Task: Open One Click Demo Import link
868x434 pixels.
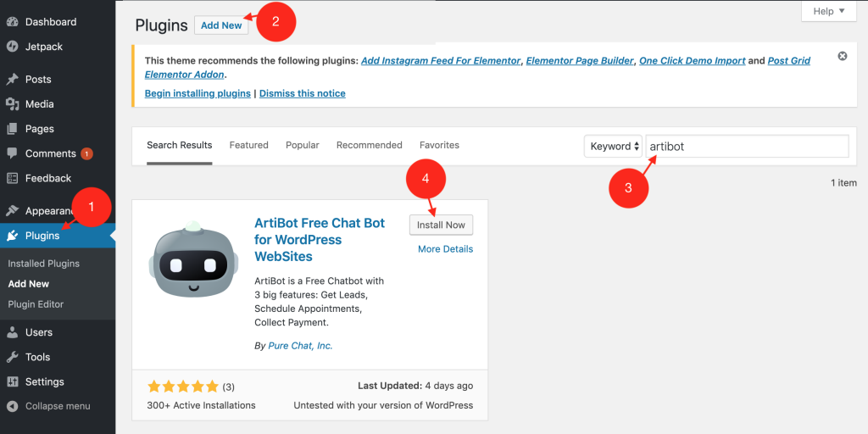Action: (x=693, y=61)
